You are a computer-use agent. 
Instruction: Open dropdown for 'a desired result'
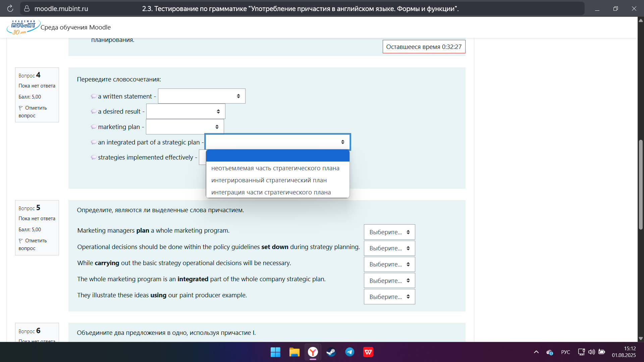[x=185, y=112]
